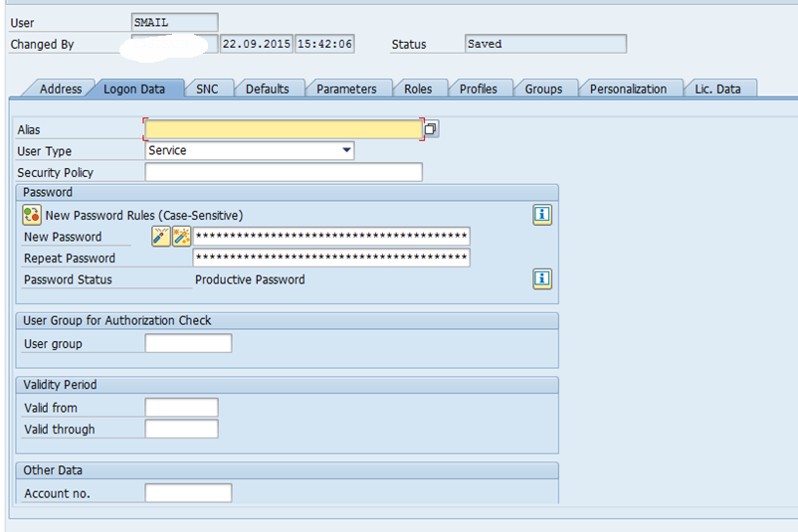The width and height of the screenshot is (798, 532).
Task: Switch to the Parameters tab
Action: coord(346,89)
